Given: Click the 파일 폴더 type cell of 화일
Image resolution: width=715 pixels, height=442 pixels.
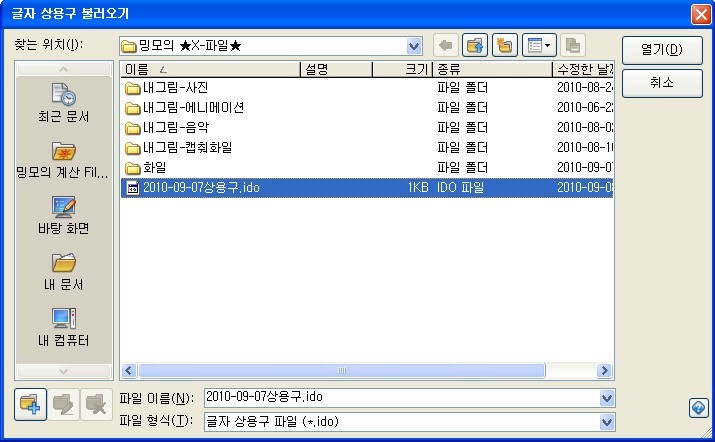Looking at the screenshot, I should click(x=462, y=167).
